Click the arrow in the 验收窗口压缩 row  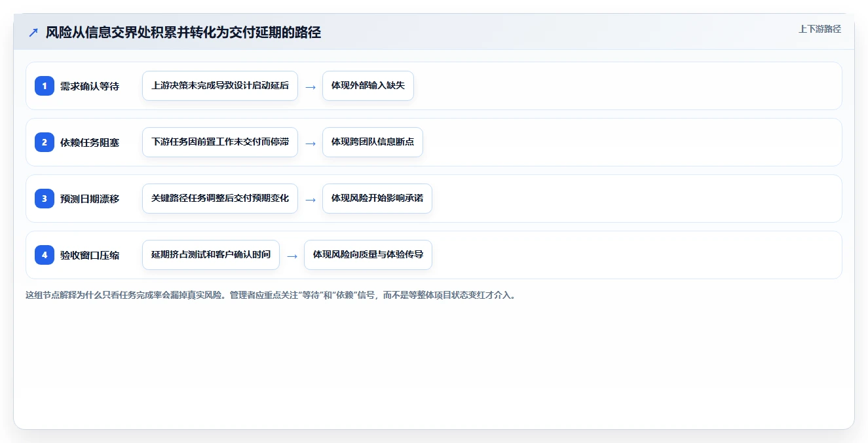pos(292,256)
